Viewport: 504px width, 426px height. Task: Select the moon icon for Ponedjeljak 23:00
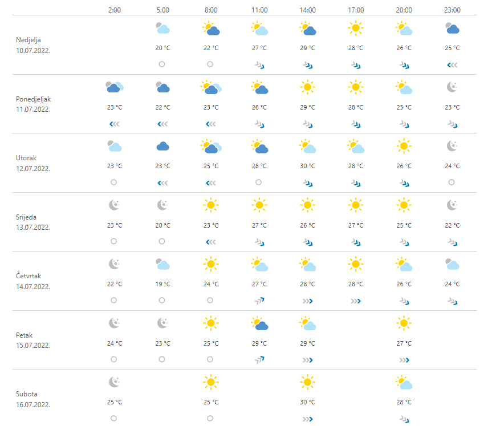452,87
